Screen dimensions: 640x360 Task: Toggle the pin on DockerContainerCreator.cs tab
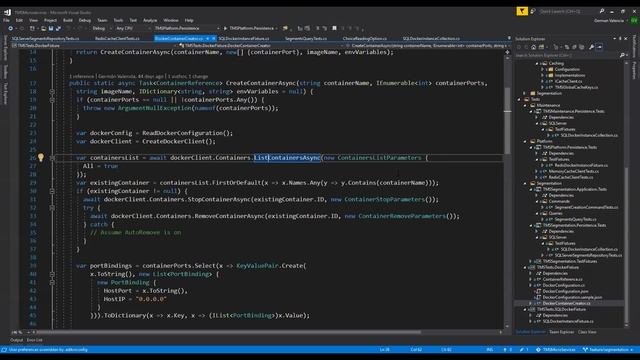[207, 38]
